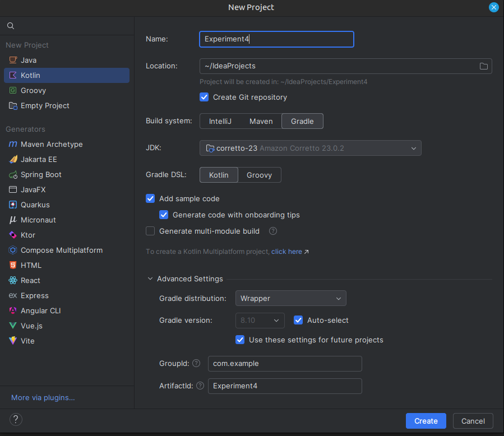Open the Gradle distribution dropdown

[290, 298]
